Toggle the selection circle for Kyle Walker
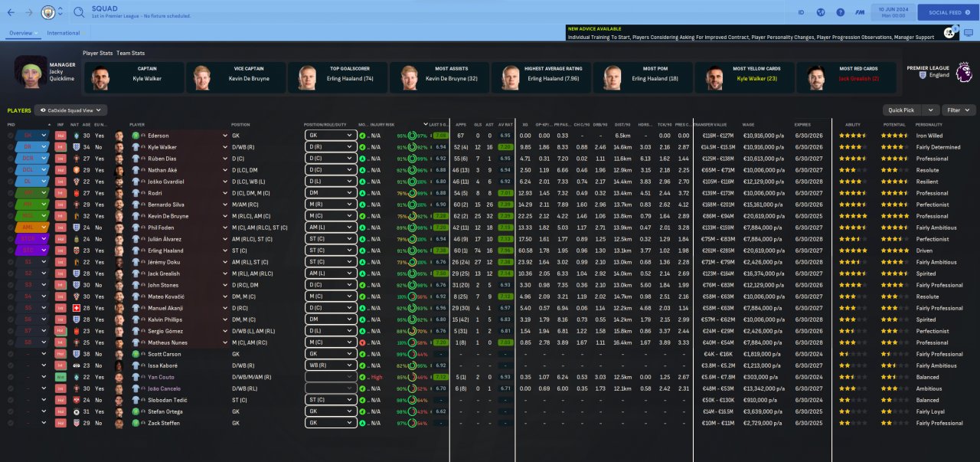Viewport: 980px width, 462px height. pos(11,147)
